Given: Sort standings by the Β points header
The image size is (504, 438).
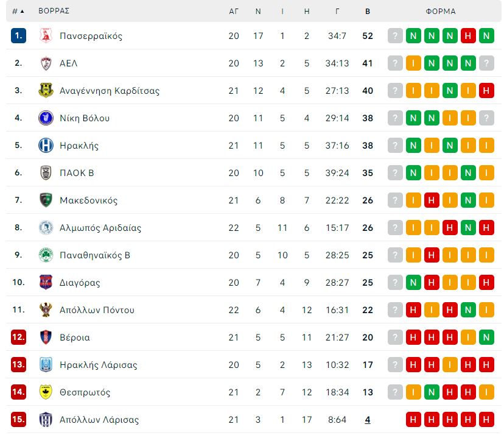Looking at the screenshot, I should [368, 11].
